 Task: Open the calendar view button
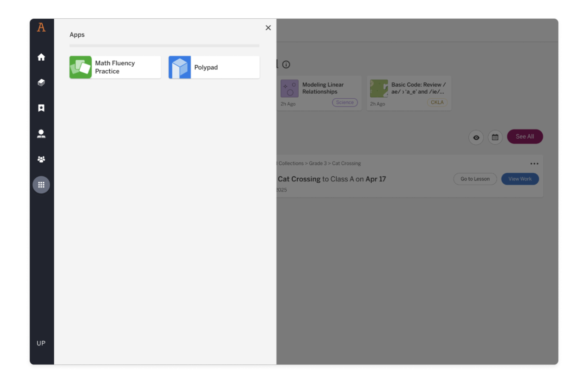pyautogui.click(x=495, y=137)
